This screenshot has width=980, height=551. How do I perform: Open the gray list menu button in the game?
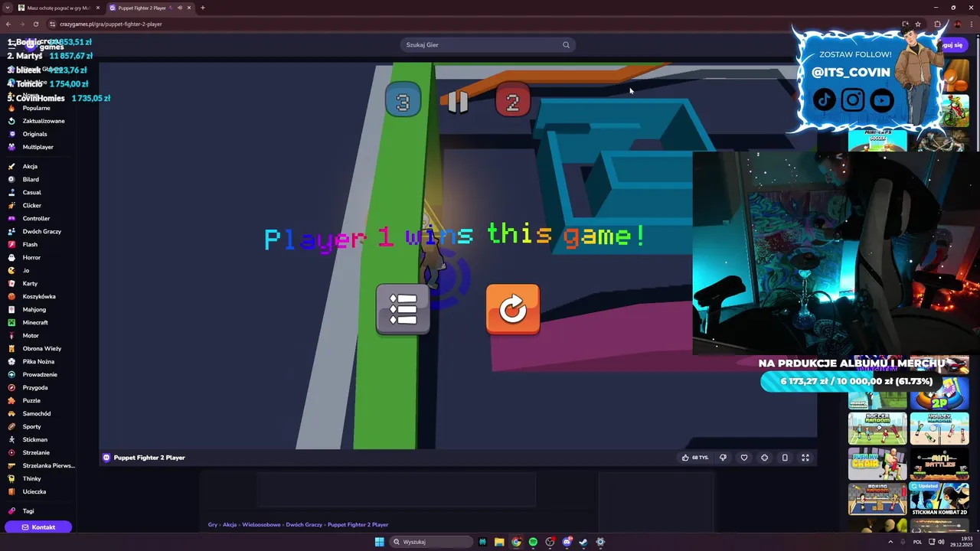tap(403, 309)
